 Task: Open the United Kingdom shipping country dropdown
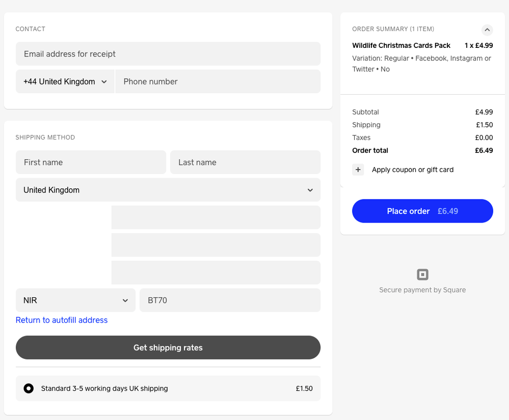168,190
